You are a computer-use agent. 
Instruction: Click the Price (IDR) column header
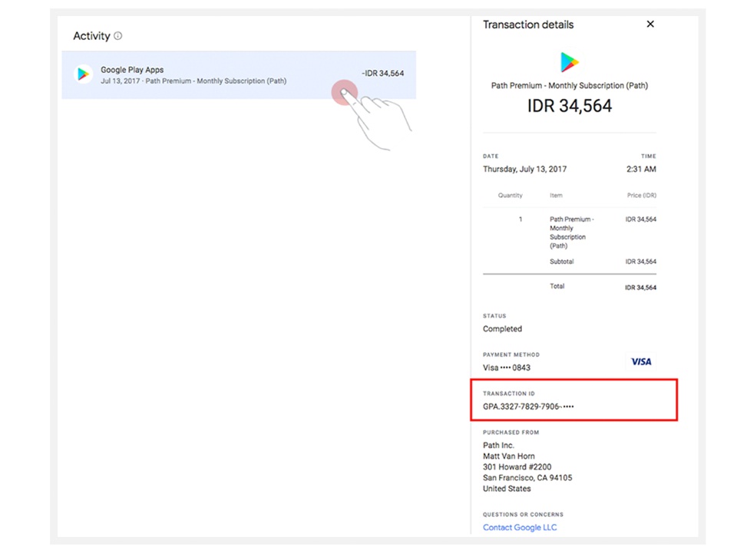pos(642,195)
